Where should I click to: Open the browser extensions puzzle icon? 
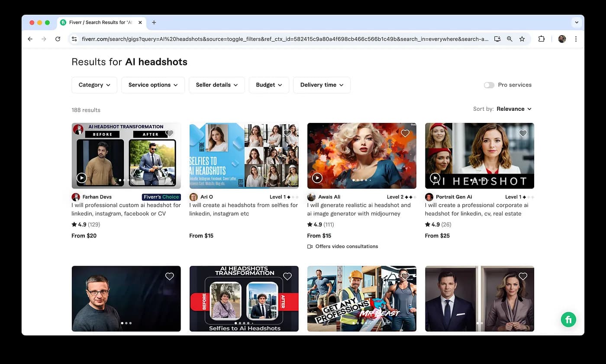[542, 39]
